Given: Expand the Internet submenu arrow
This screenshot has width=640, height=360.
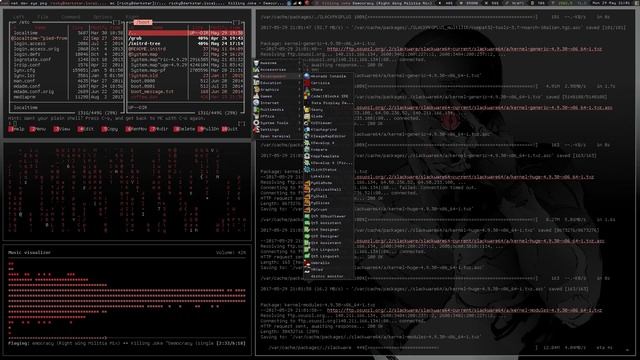Looking at the screenshot, I should click(x=299, y=103).
